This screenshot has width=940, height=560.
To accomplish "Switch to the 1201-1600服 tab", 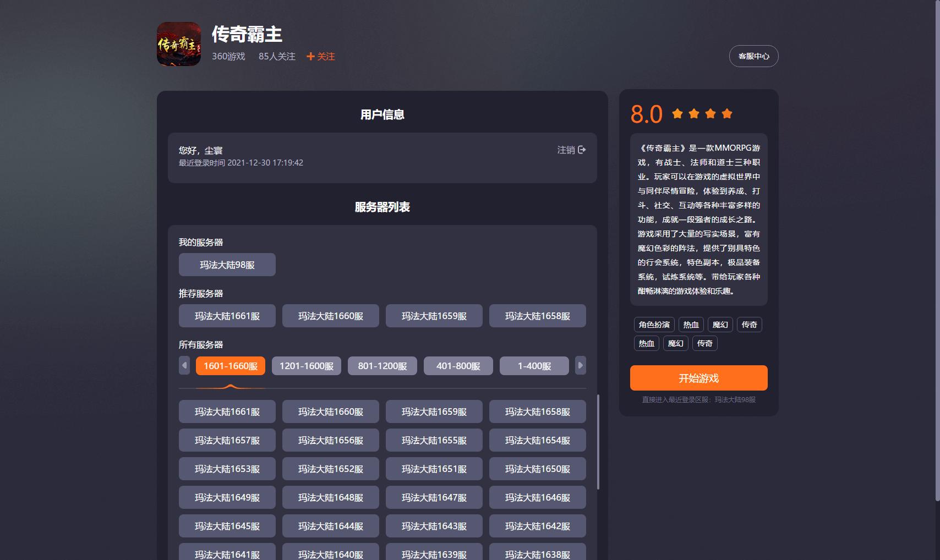I will click(x=306, y=366).
